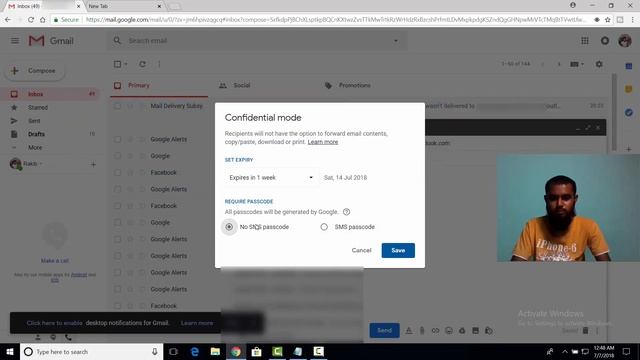Open formatting options in compose toolbar
640x360 pixels.
tap(409, 331)
